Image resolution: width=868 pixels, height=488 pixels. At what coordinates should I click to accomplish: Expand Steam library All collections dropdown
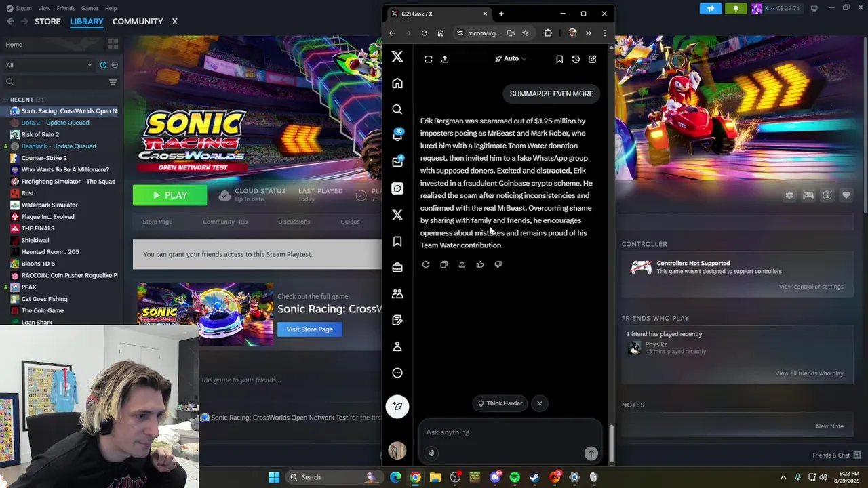point(49,65)
